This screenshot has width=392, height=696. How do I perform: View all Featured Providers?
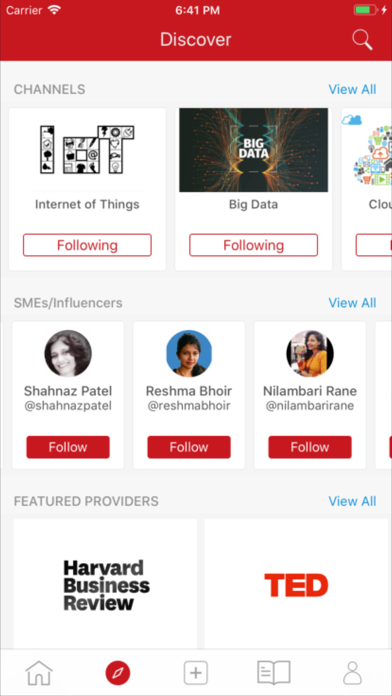[352, 501]
